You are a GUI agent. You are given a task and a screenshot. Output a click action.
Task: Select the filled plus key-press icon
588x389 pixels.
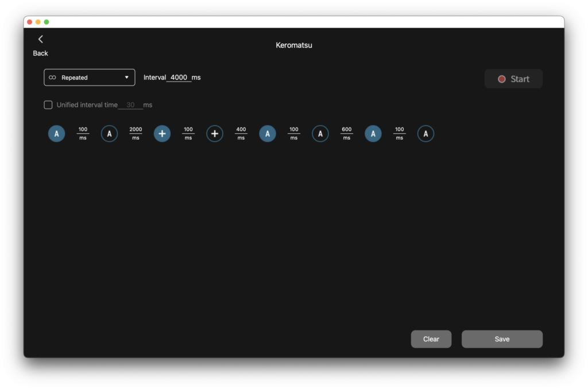click(162, 134)
